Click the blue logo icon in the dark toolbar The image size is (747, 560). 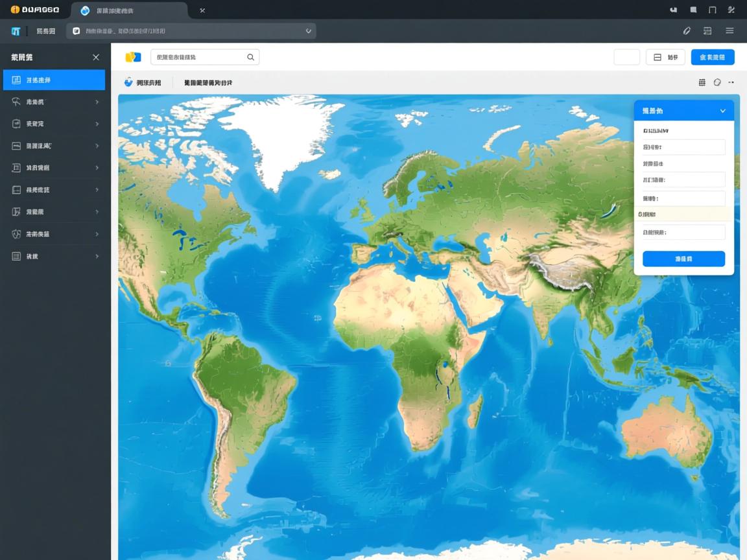click(x=16, y=31)
